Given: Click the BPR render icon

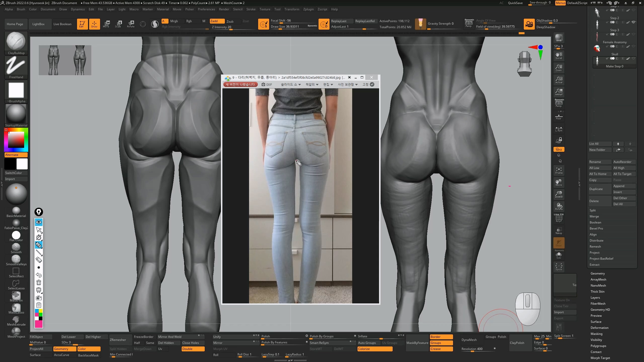Looking at the screenshot, I should (x=559, y=38).
